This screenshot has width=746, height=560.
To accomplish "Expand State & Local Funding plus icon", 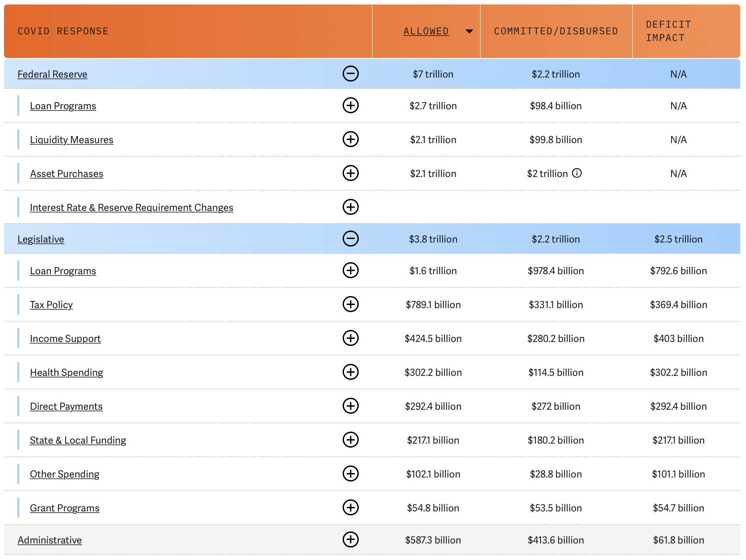I will (x=350, y=440).
